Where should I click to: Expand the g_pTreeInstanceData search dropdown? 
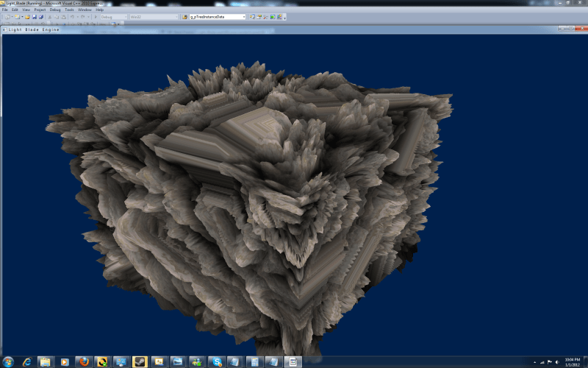[244, 16]
